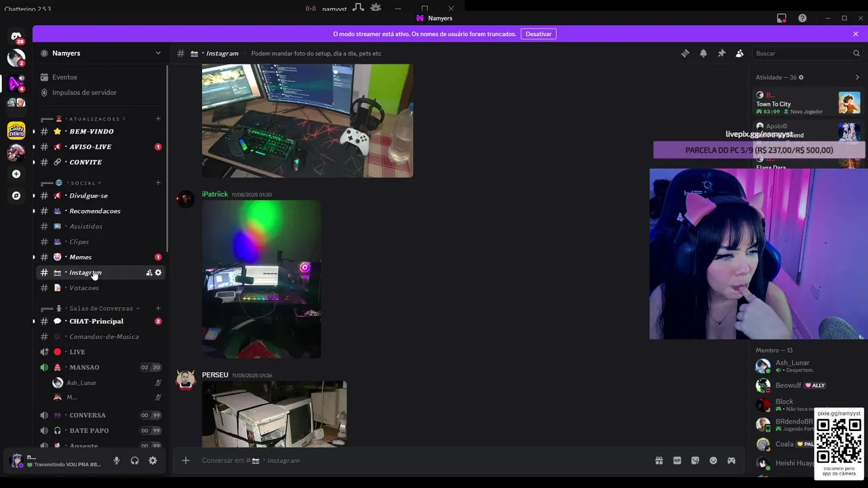Join the MANSAO voice channel

pos(100,367)
